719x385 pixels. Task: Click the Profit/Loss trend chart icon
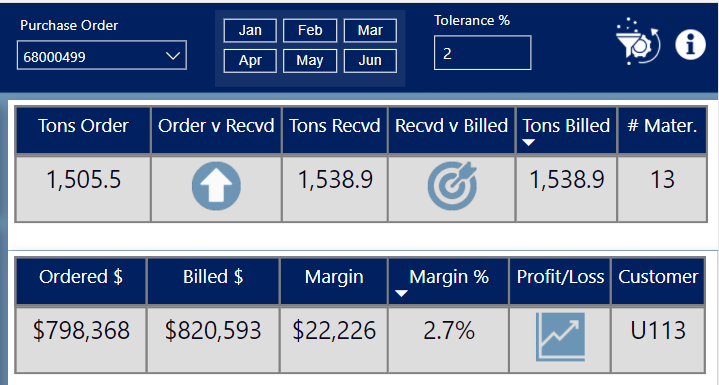coord(560,337)
